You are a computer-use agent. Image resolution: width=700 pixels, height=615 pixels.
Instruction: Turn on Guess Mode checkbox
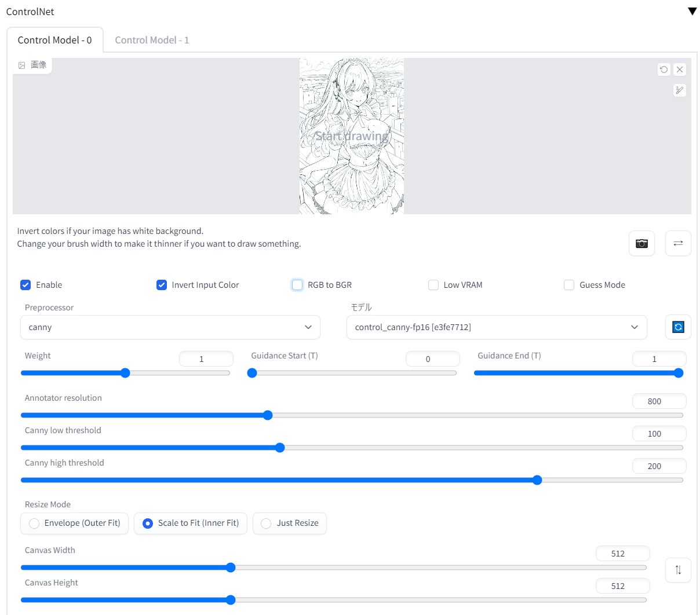click(x=569, y=285)
